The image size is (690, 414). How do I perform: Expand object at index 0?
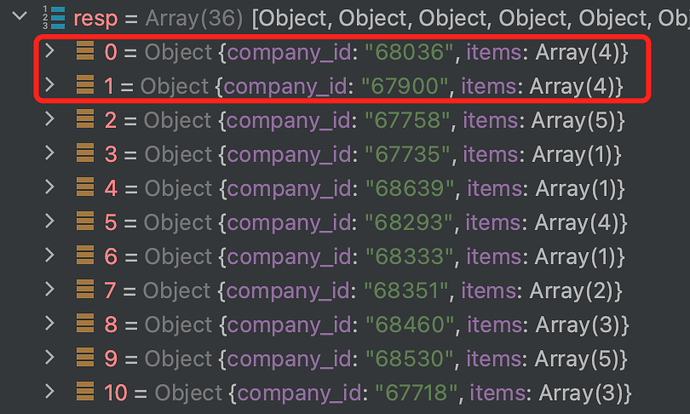tap(49, 51)
